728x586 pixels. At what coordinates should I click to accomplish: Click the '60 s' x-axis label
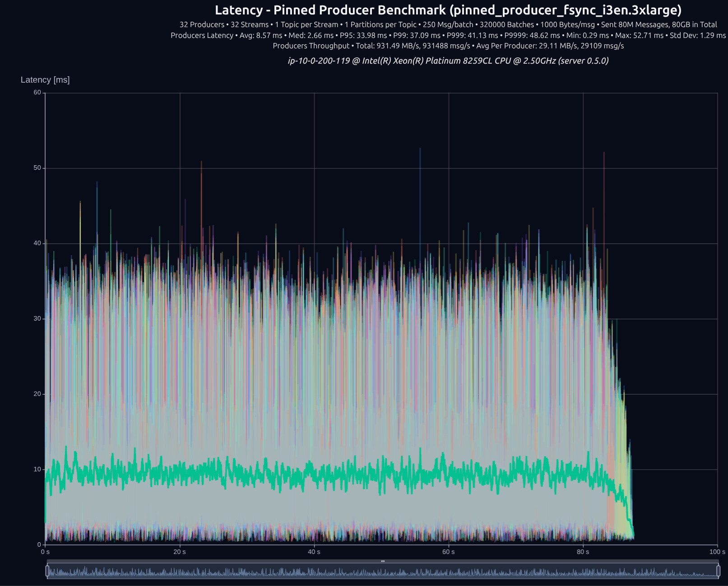449,552
